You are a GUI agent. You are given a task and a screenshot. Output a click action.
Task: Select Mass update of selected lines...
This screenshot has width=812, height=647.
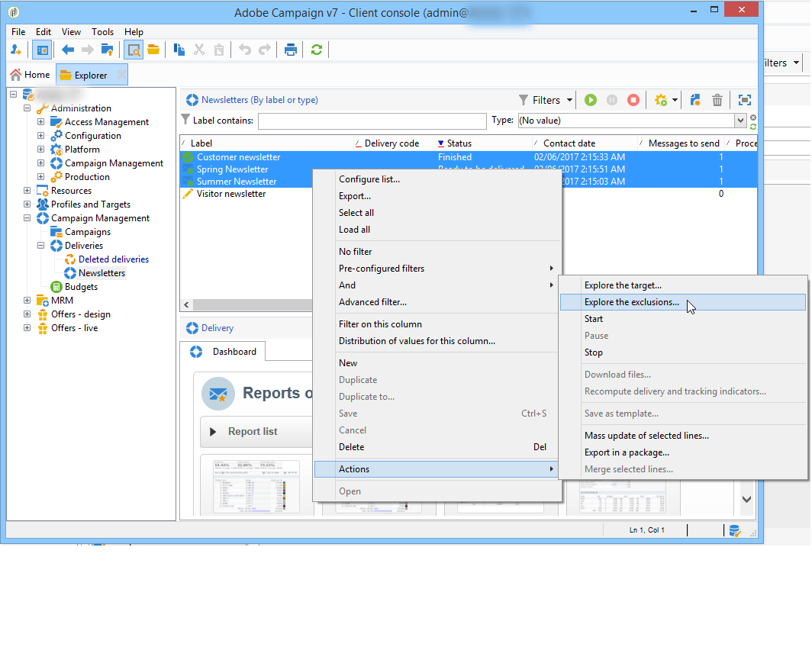click(x=682, y=436)
